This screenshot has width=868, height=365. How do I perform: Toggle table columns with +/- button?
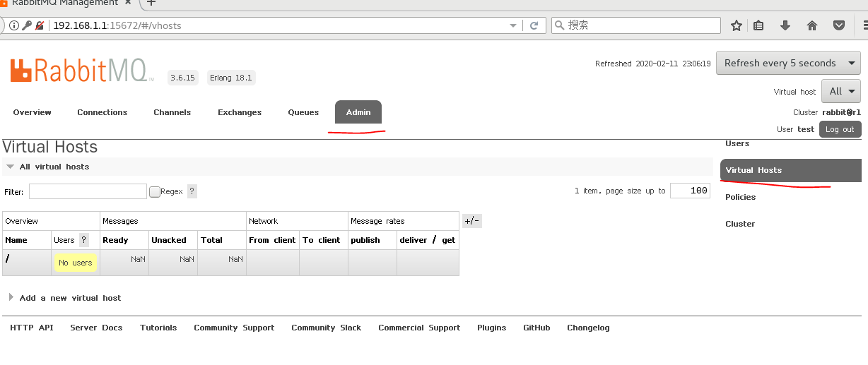tap(472, 221)
